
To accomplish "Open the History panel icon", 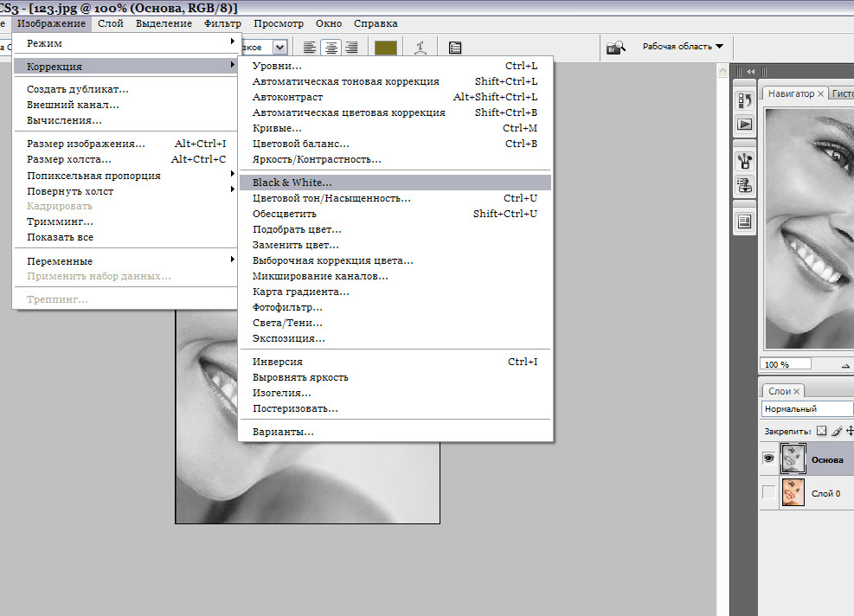I will coord(744,100).
